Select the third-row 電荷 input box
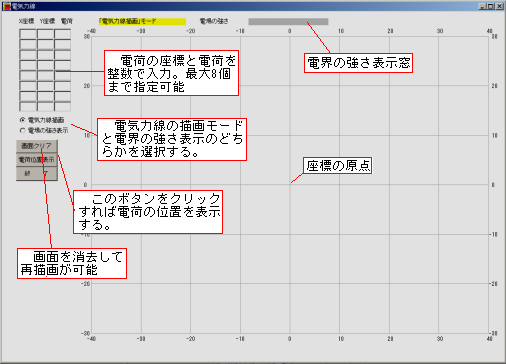This screenshot has width=506, height=364. [63, 55]
